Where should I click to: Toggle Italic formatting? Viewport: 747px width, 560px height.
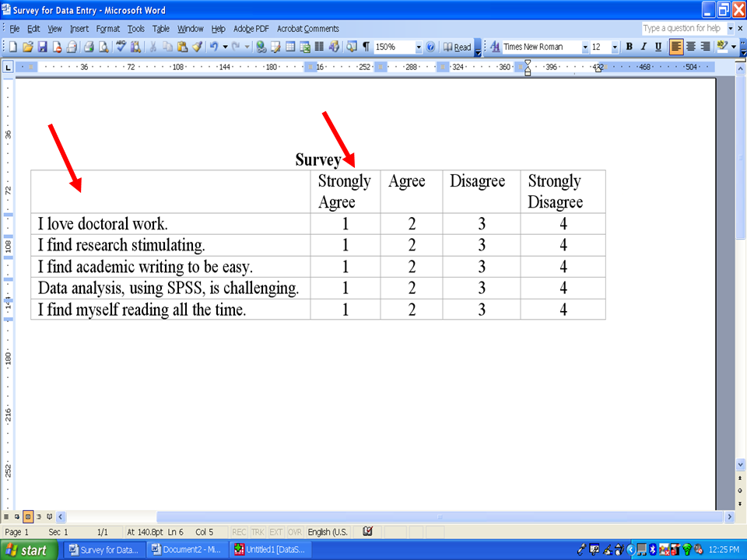644,47
